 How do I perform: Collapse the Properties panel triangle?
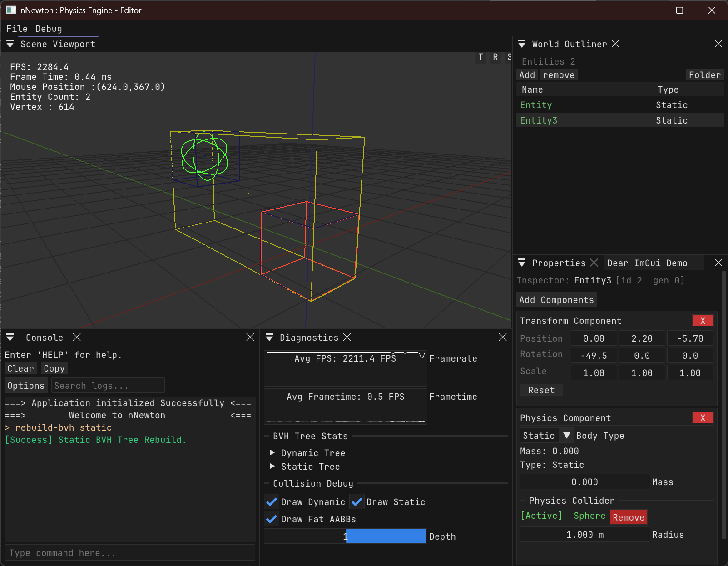click(x=522, y=263)
